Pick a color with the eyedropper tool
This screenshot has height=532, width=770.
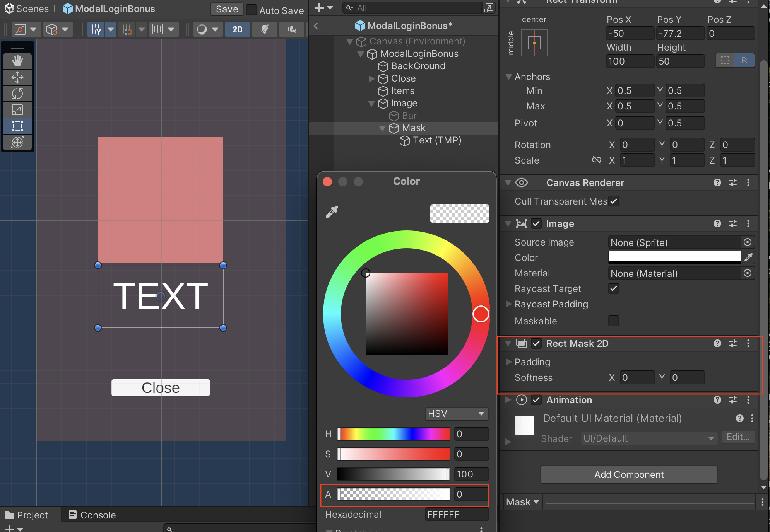click(332, 212)
